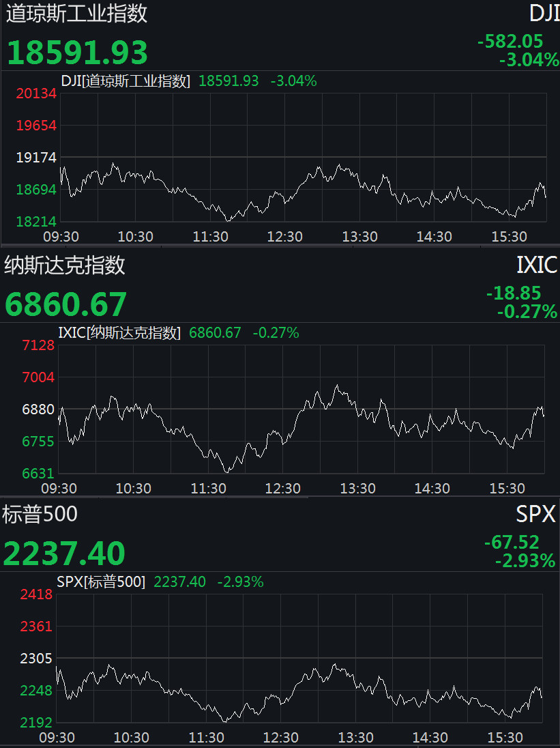
Task: Click the 道琼斯工业指数 title
Action: [x=76, y=14]
